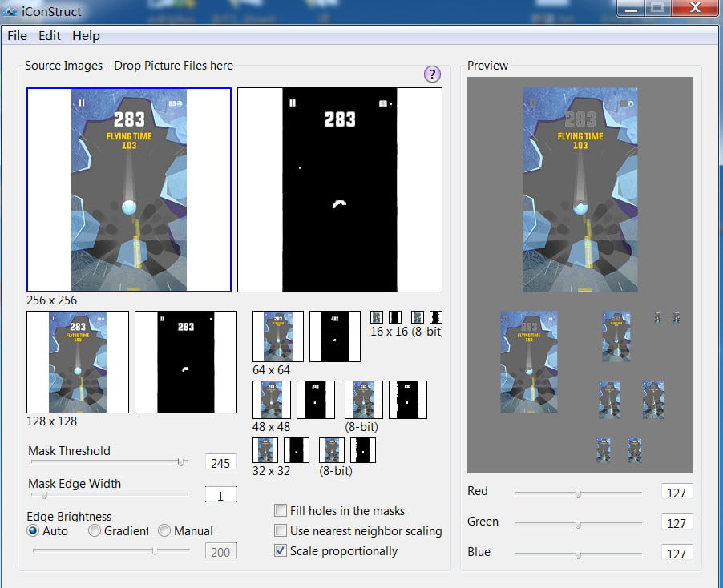Click the Mask Threshold slider handle
723x588 pixels.
click(181, 461)
